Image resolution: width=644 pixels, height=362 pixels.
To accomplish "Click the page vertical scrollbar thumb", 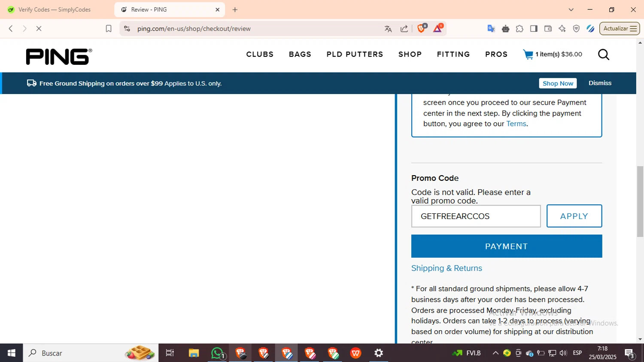I will click(x=640, y=201).
